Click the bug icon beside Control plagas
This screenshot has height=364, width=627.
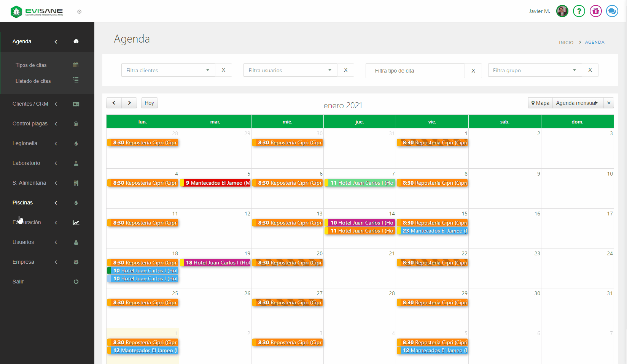(x=76, y=124)
